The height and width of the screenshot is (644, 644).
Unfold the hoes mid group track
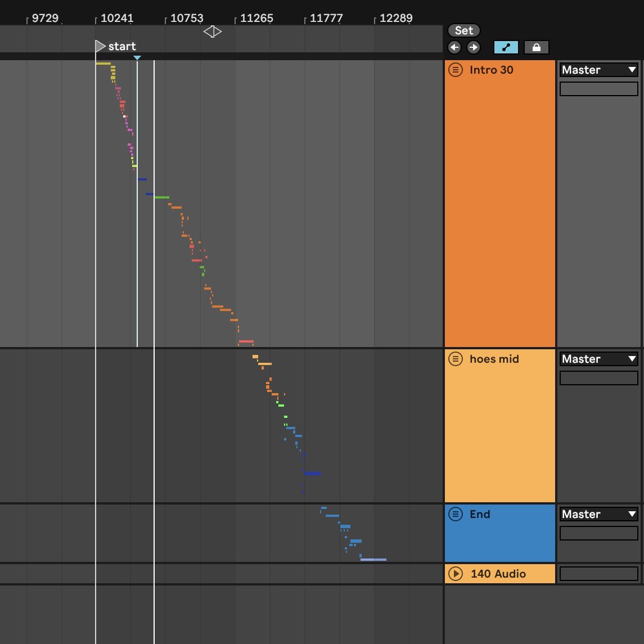[456, 359]
